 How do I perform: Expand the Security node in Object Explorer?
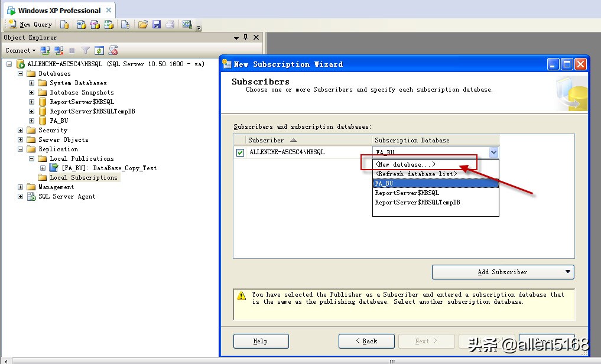[20, 130]
